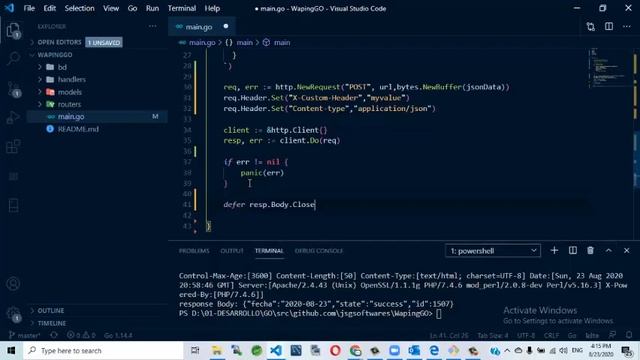The width and height of the screenshot is (640, 360).
Task: Click Go 1.14.4 version in status bar
Action: point(118,335)
